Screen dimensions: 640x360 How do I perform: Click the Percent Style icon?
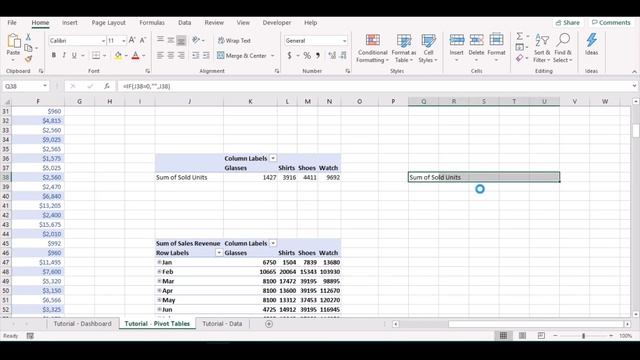click(x=307, y=56)
